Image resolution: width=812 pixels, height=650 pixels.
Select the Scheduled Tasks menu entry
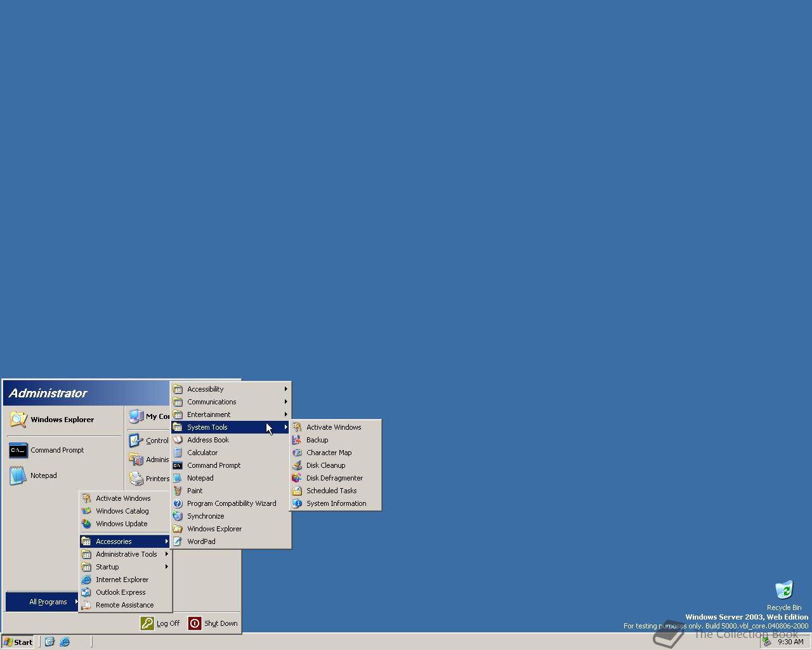click(x=336, y=491)
